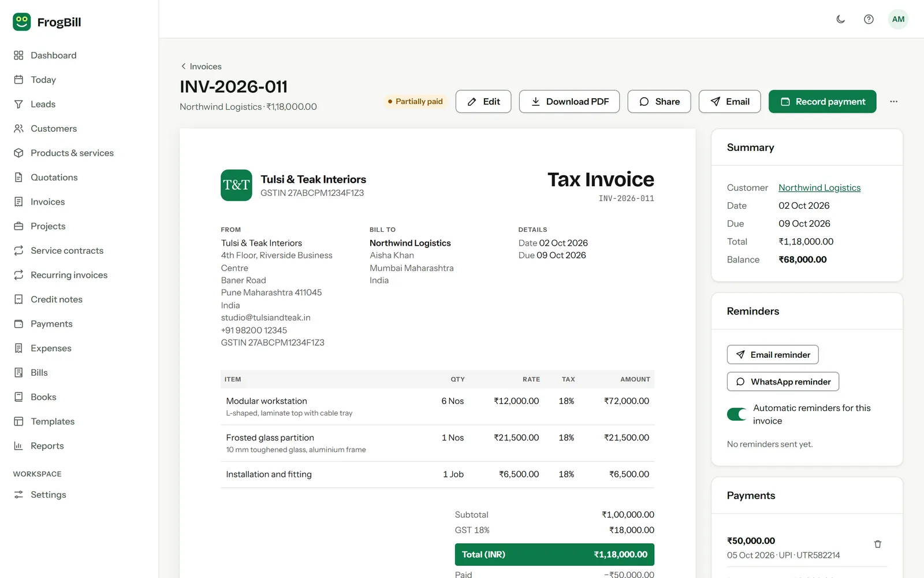
Task: Select the Modular workstation item row
Action: coord(437,406)
